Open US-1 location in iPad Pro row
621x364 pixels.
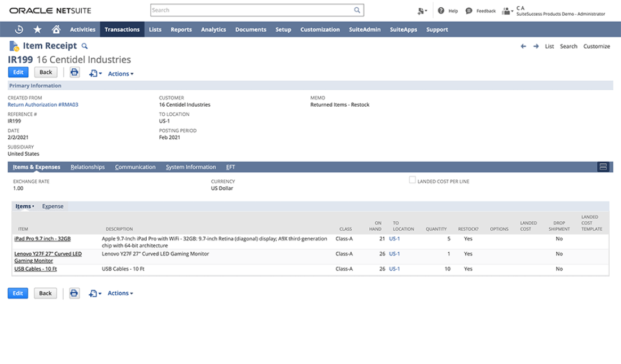point(395,239)
